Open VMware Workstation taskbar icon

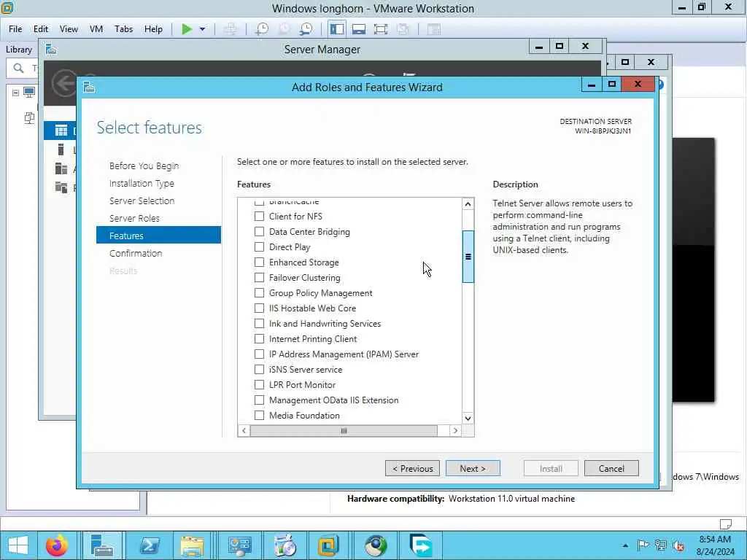pyautogui.click(x=328, y=545)
